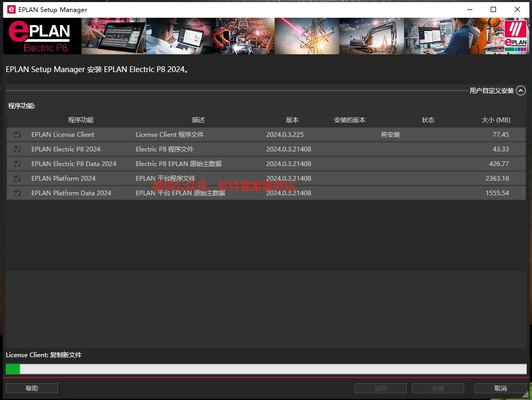The height and width of the screenshot is (400, 532).
Task: Minimize the EPLAN Setup Manager window
Action: coord(470,9)
